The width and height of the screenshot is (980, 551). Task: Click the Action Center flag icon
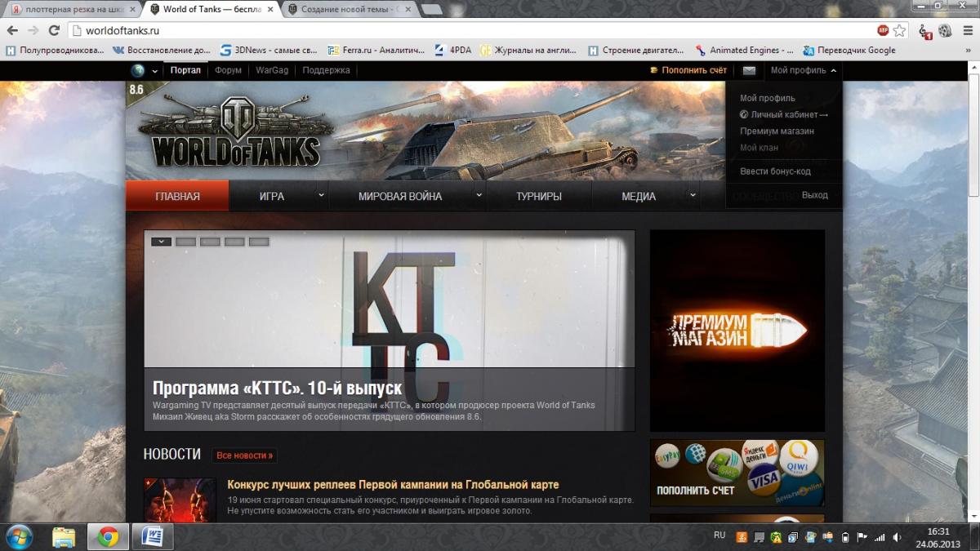point(862,537)
